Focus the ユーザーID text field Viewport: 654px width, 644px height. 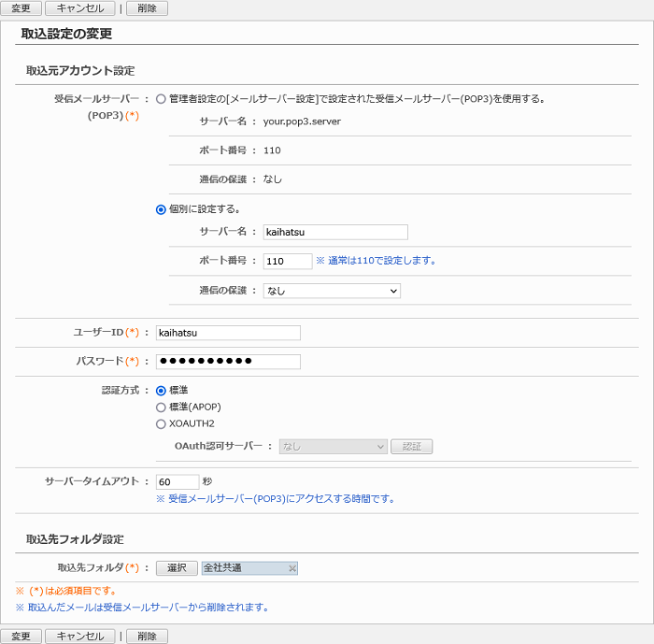(x=228, y=333)
